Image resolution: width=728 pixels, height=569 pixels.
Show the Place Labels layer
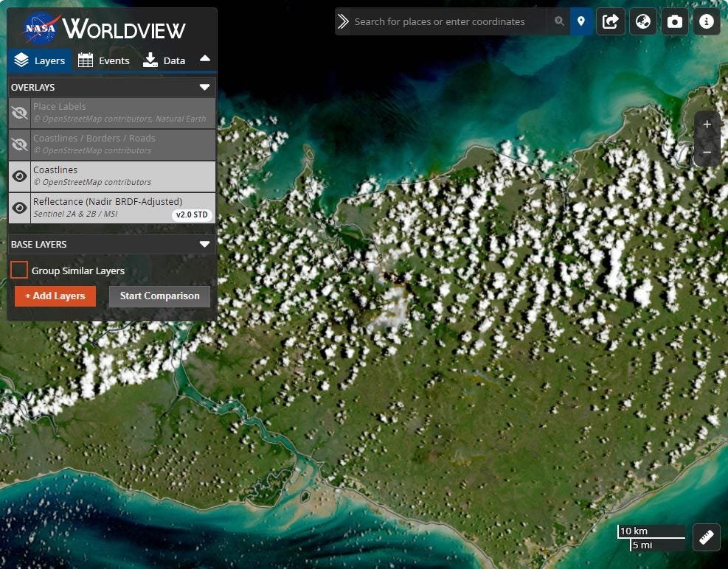point(19,113)
